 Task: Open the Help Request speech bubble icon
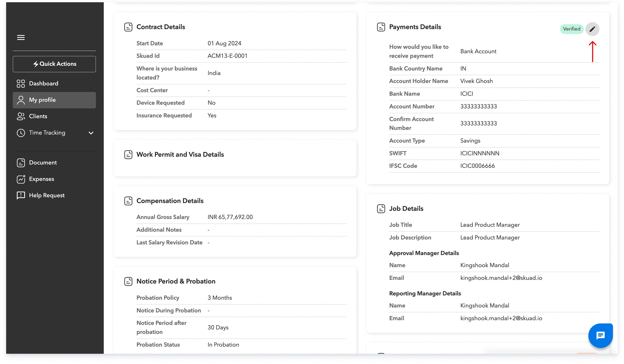click(21, 195)
